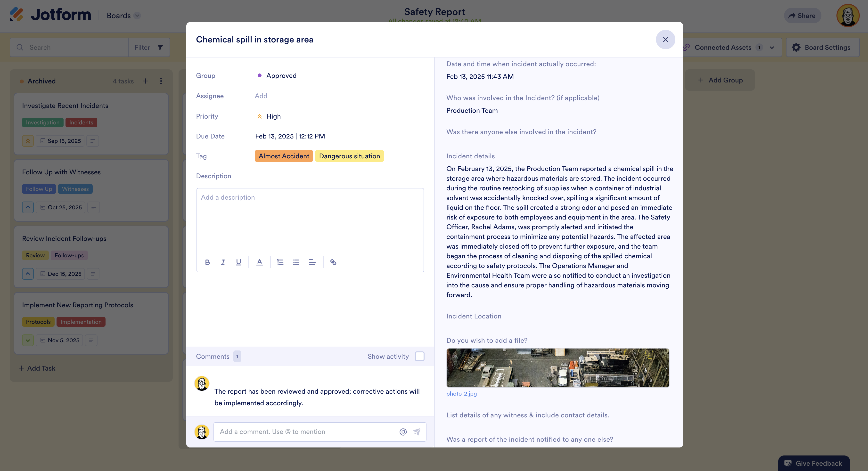
Task: Open the Comments tab
Action: [x=213, y=356]
